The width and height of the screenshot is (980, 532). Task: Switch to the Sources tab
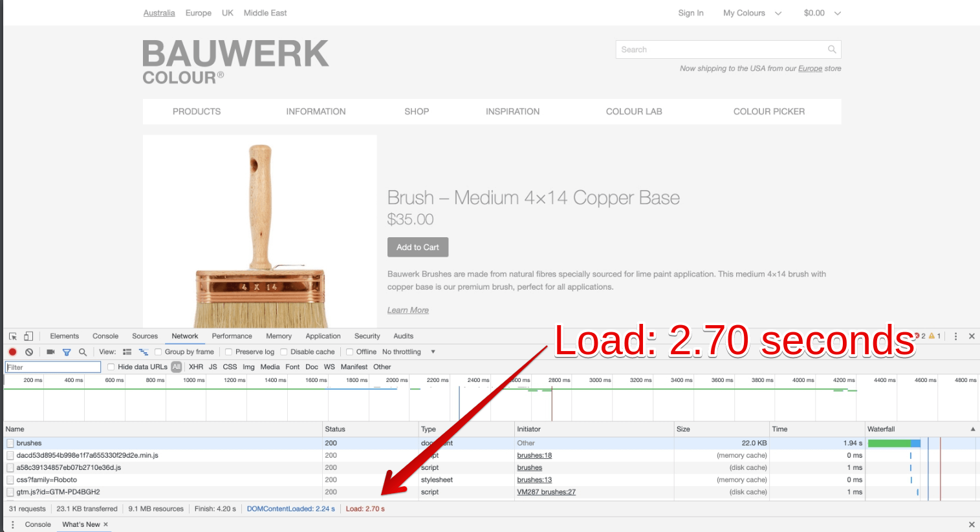[x=145, y=336]
